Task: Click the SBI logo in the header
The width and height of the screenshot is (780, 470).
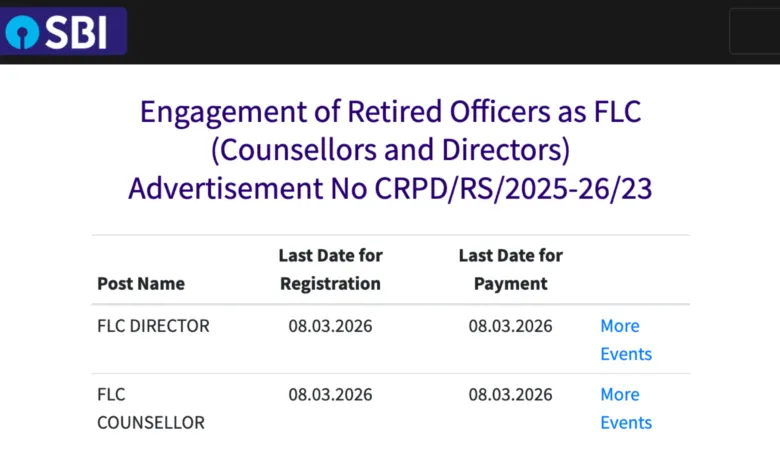Action: click(x=64, y=31)
